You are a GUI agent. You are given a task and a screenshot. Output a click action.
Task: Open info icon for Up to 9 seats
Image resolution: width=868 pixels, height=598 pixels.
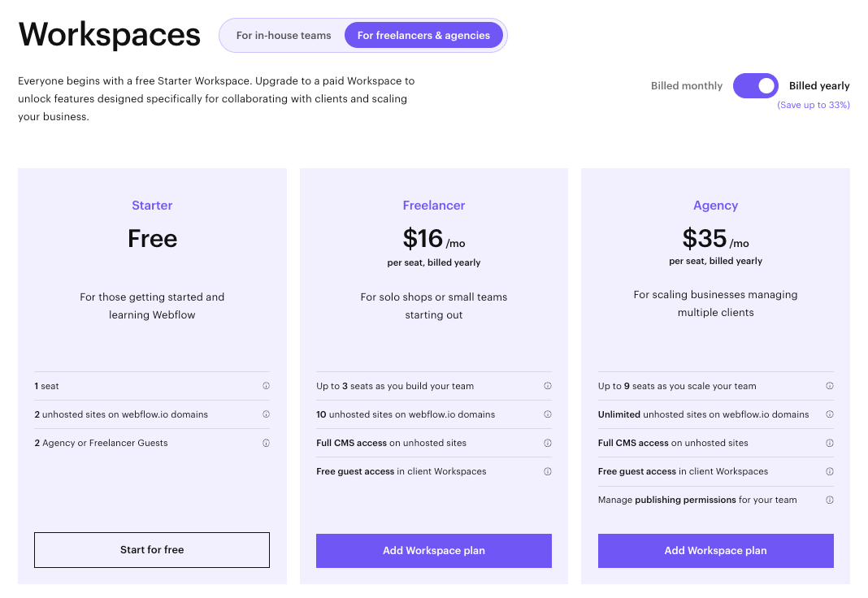[830, 386]
